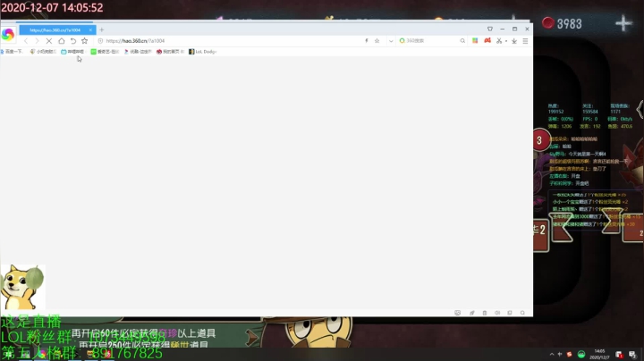Switch the Chinese input method indicator
Screen dimensions: 644x361
tap(560, 354)
